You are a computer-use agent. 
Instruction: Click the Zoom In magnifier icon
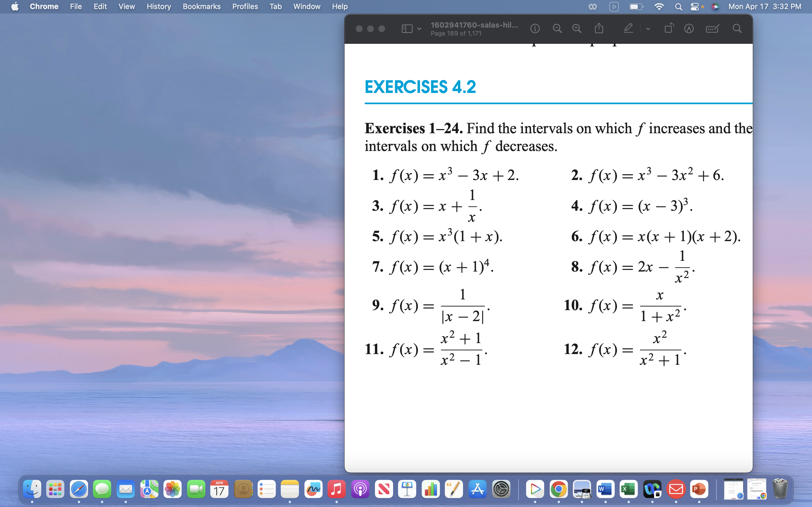point(577,28)
